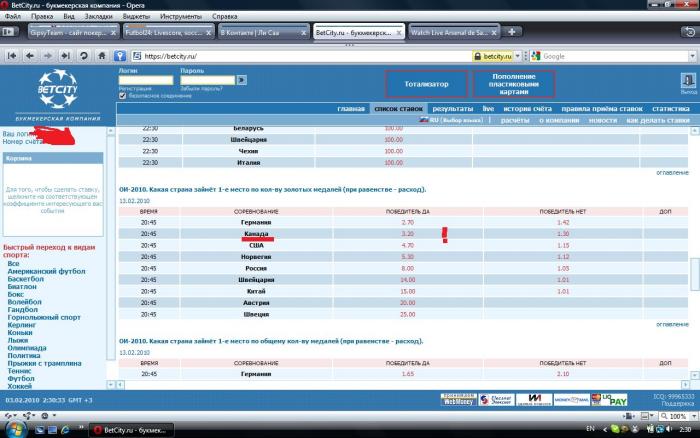Click the как делать ставки link
Viewport: 700px width, 438px height.
click(658, 120)
